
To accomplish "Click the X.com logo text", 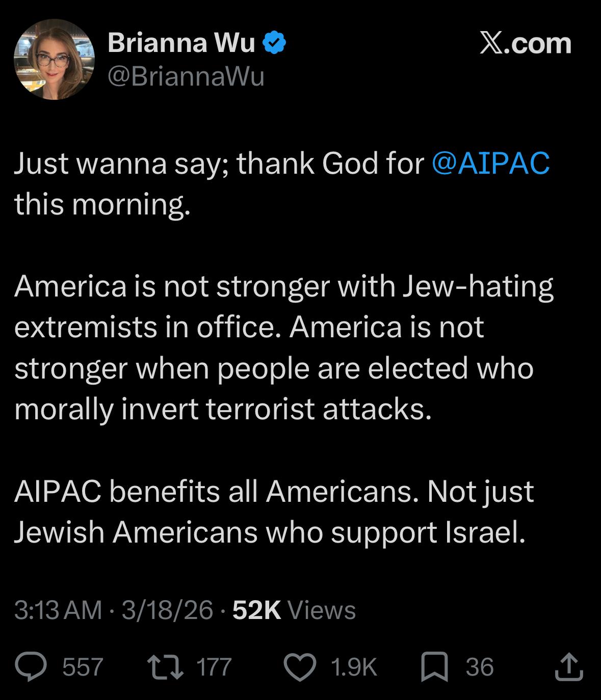I will (x=525, y=43).
